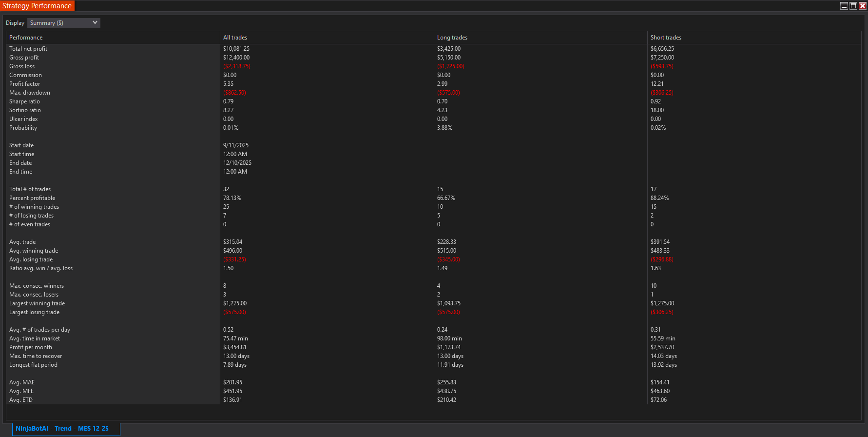Maximize the Strategy Performance window
The image size is (868, 437).
click(853, 6)
